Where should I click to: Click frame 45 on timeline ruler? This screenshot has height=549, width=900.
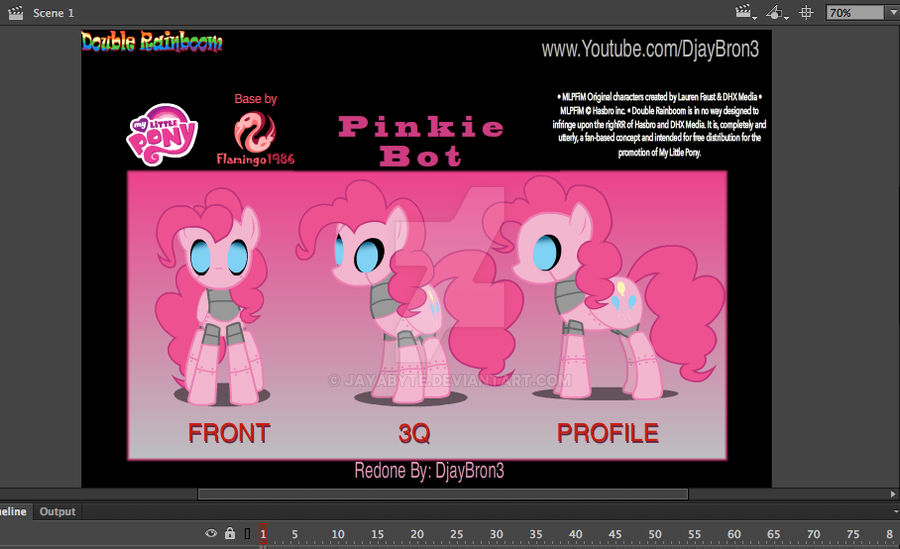coord(615,535)
